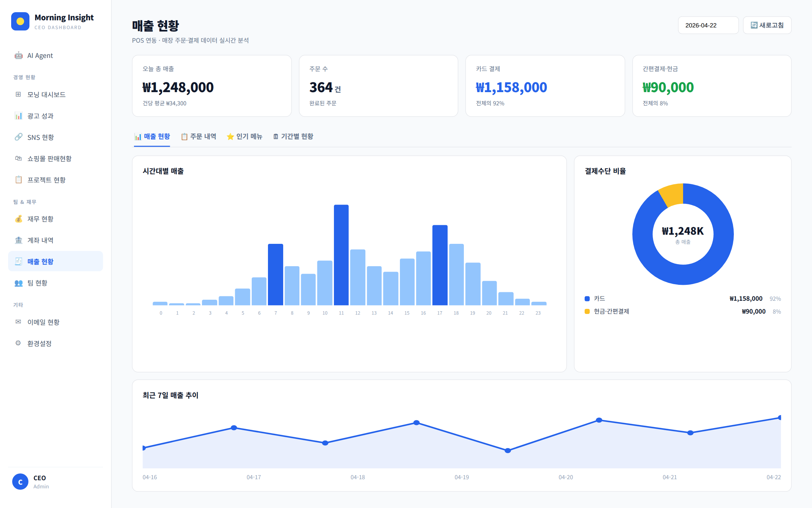Click the yellow 현금·간편결제 legend swatch
The width and height of the screenshot is (812, 508).
(587, 312)
